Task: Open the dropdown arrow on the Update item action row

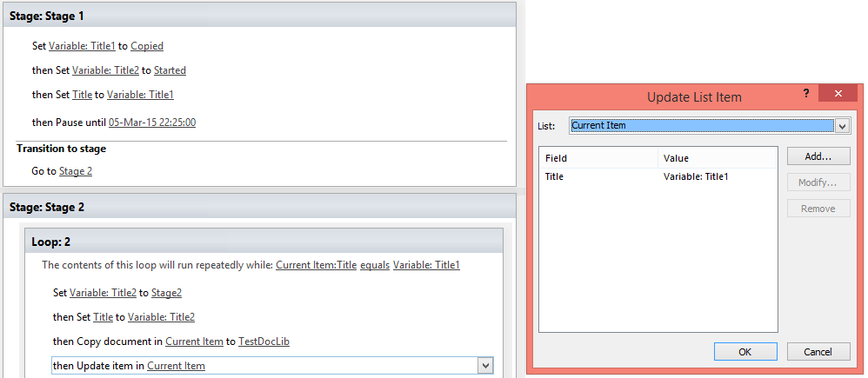Action: pyautogui.click(x=485, y=365)
